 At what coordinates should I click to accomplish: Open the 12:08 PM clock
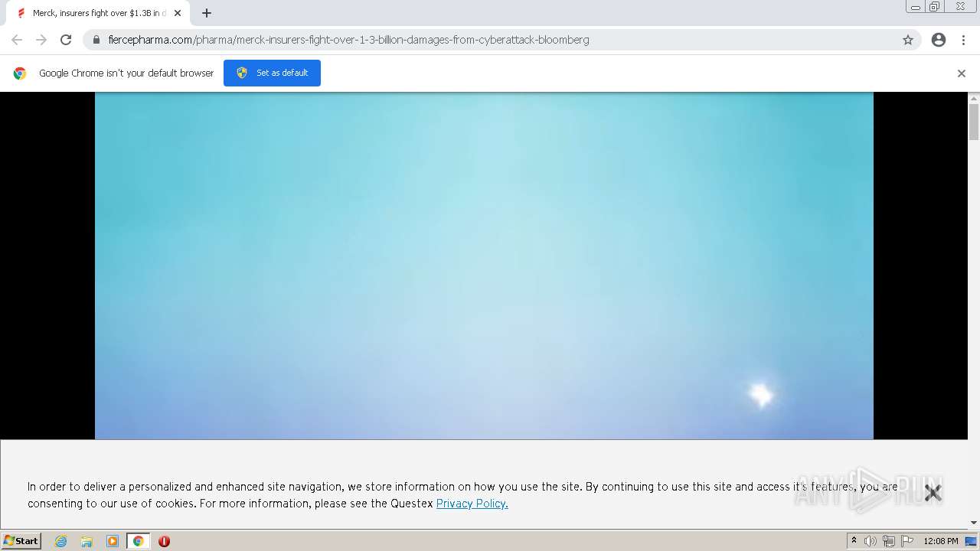[941, 541]
